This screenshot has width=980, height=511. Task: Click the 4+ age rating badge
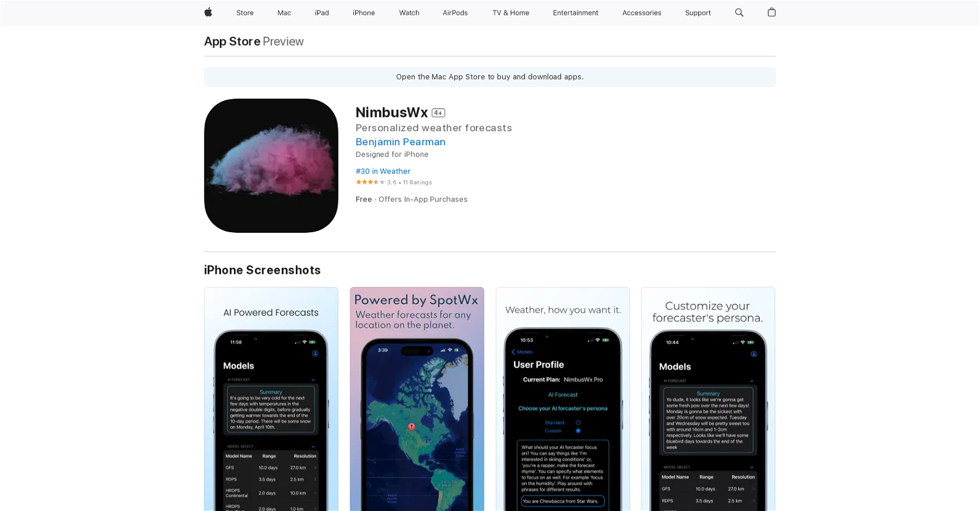(439, 113)
